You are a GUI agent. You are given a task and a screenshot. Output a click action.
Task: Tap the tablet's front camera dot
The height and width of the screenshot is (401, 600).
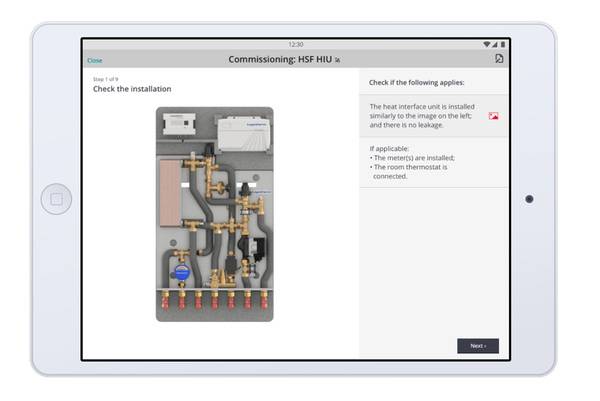[x=529, y=199]
